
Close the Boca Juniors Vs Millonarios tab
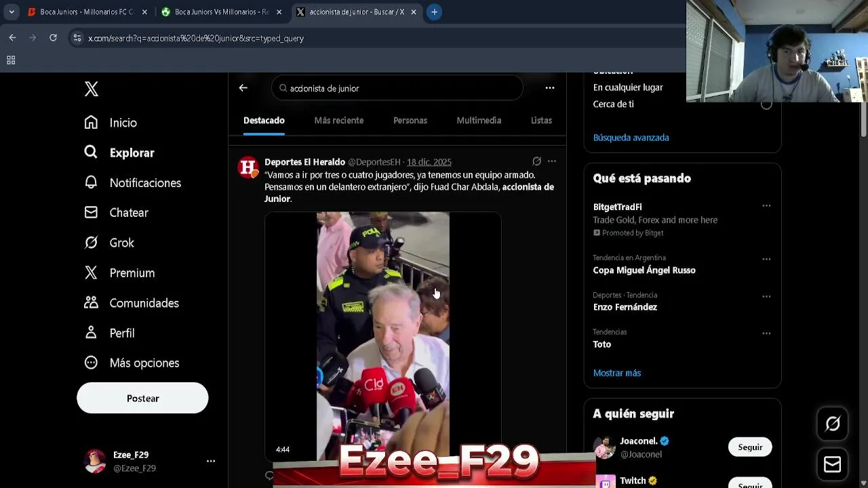click(279, 12)
